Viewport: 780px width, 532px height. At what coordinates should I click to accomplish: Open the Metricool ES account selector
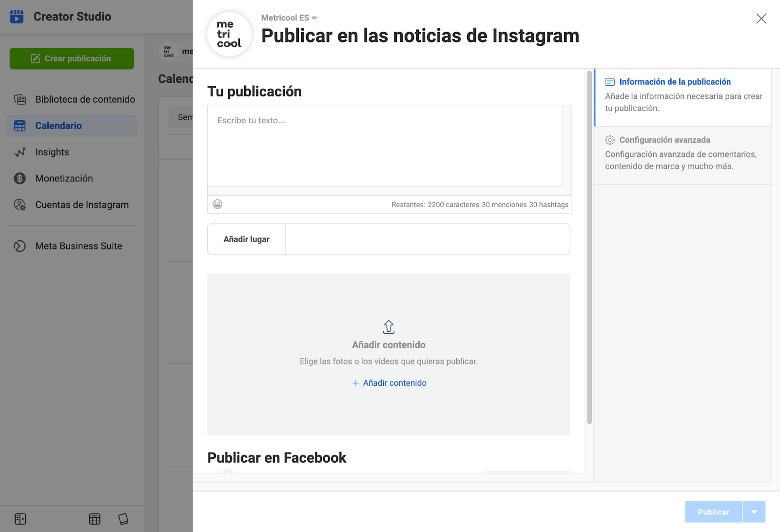pyautogui.click(x=289, y=18)
